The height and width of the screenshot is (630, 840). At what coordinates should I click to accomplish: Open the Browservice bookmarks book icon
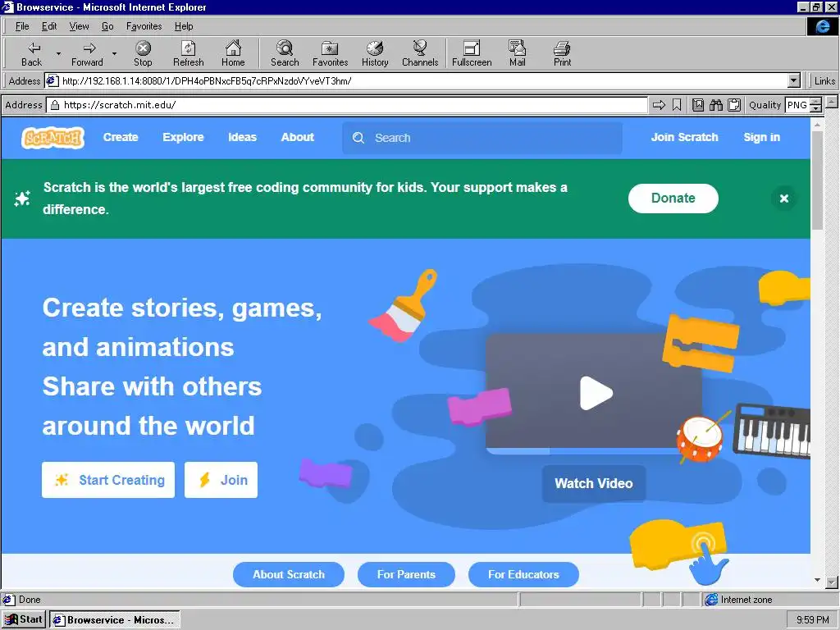pyautogui.click(x=698, y=105)
